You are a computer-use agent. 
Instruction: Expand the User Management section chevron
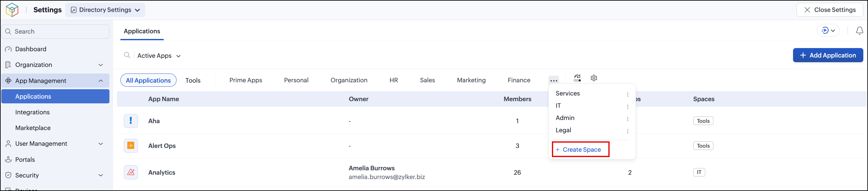coord(101,144)
